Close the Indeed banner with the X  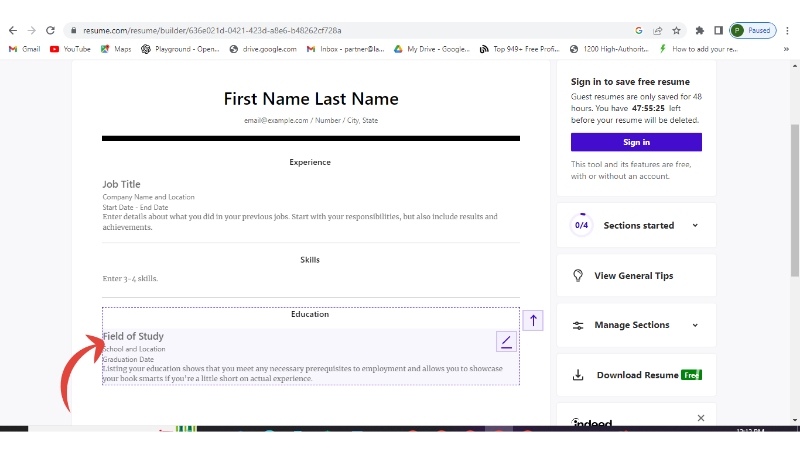point(700,418)
